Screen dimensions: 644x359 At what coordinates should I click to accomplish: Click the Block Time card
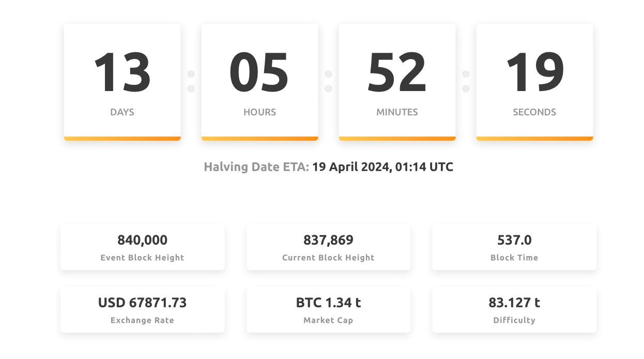(x=514, y=247)
